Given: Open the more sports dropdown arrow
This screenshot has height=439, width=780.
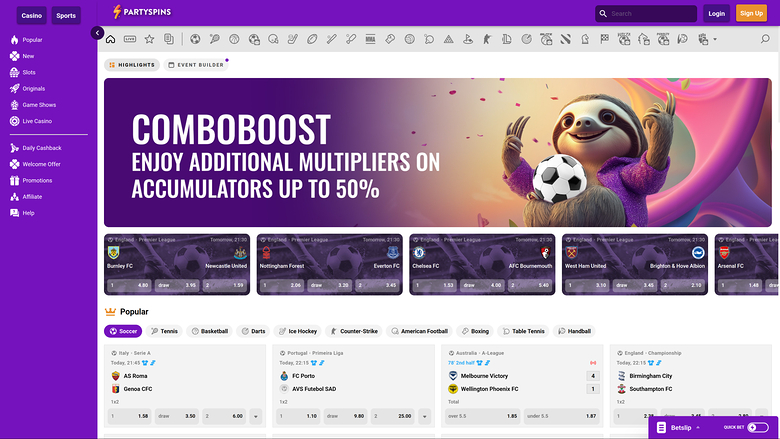Looking at the screenshot, I should [714, 40].
